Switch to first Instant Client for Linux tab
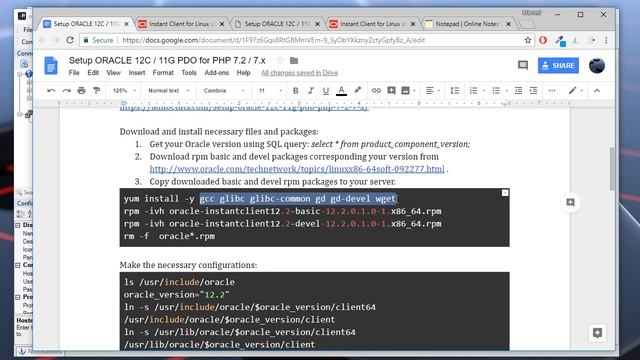640x360 pixels. [181, 24]
